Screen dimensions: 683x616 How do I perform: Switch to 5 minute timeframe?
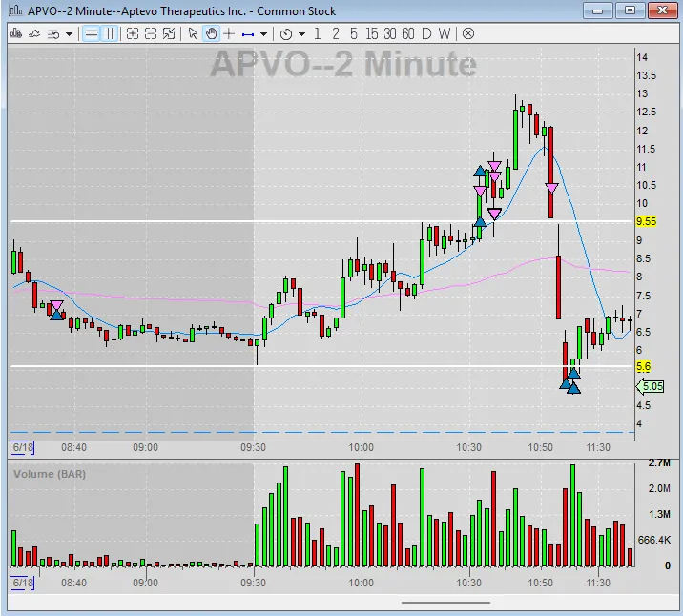click(x=353, y=33)
